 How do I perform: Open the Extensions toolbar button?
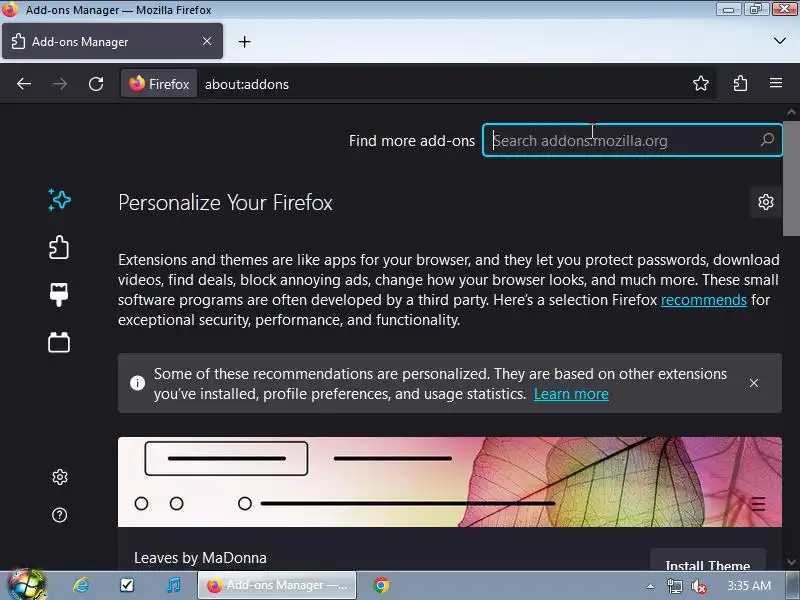[x=740, y=83]
